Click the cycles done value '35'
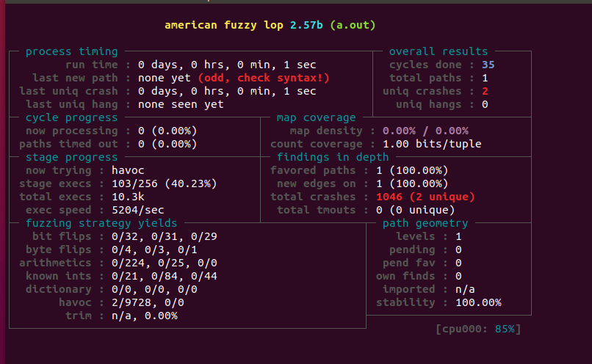The image size is (592, 364). (488, 65)
